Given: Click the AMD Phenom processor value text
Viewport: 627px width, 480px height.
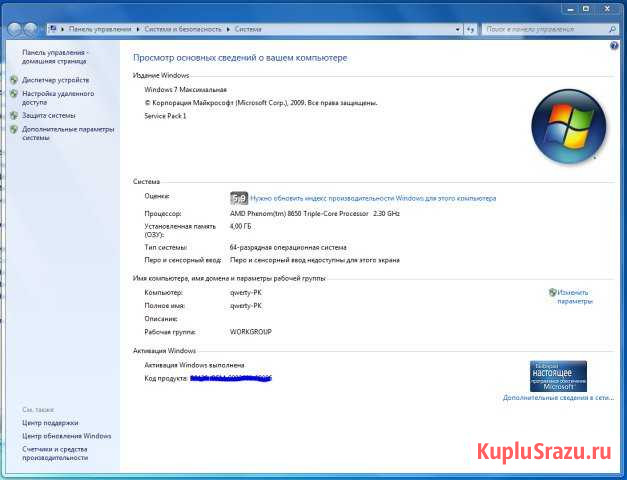Looking at the screenshot, I should [315, 214].
